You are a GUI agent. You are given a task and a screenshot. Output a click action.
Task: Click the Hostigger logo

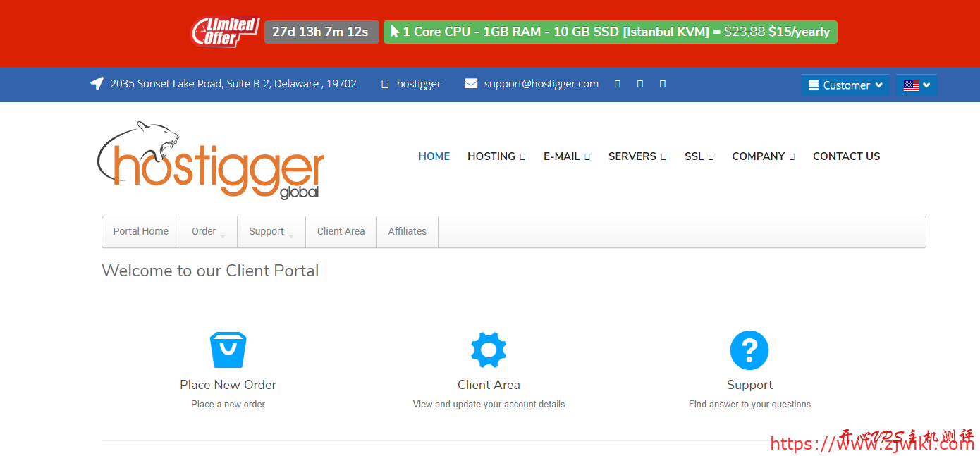210,159
